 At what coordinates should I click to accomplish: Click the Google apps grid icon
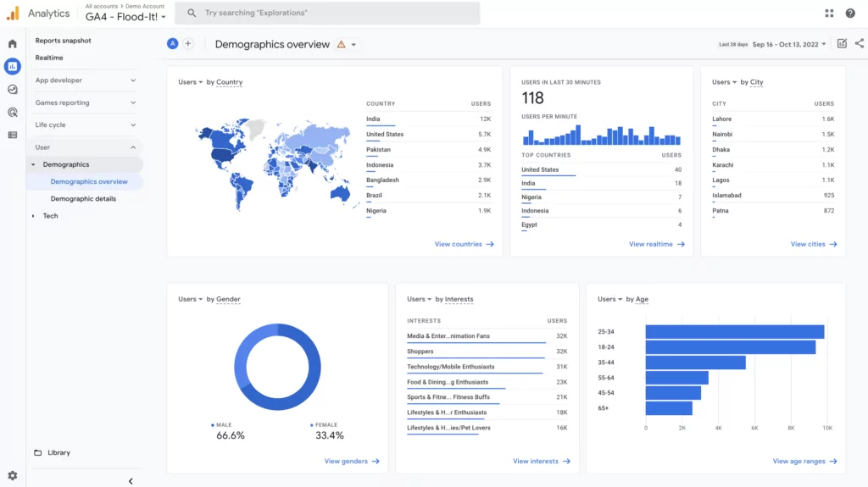coord(828,13)
